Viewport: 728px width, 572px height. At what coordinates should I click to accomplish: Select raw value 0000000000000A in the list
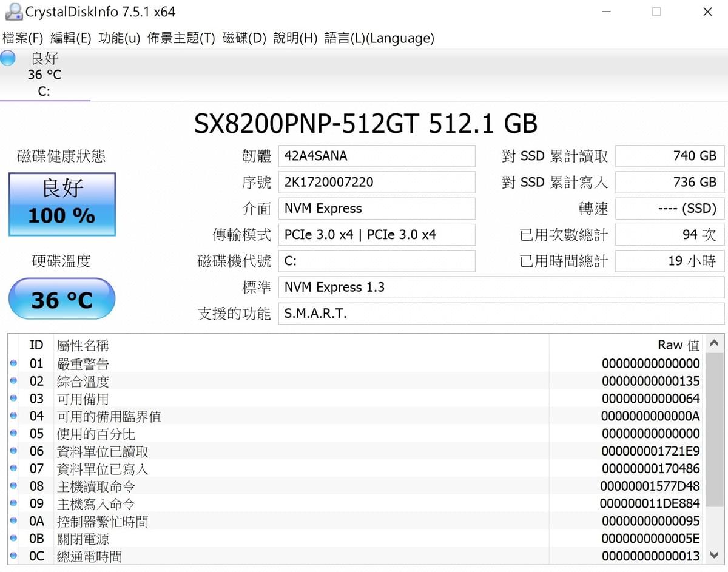650,417
